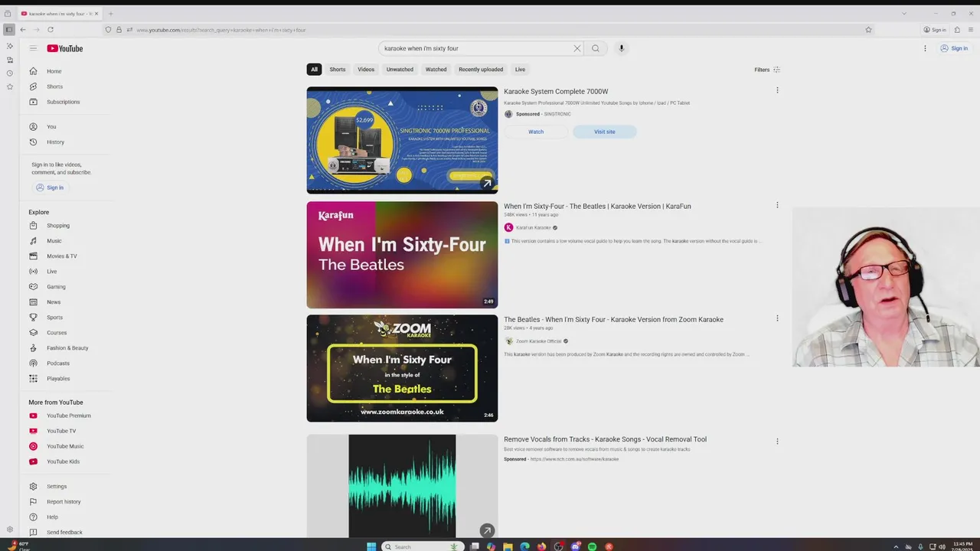Open the YouTube hamburger guide menu

point(33,48)
